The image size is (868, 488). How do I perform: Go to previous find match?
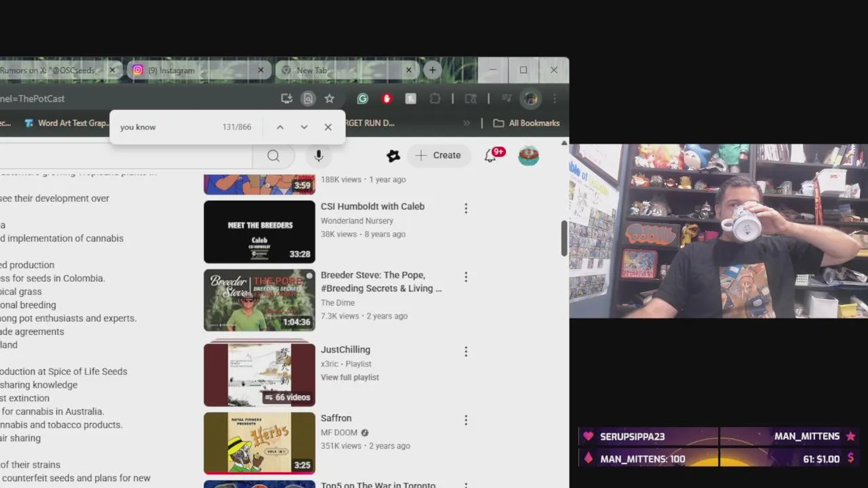pos(280,127)
